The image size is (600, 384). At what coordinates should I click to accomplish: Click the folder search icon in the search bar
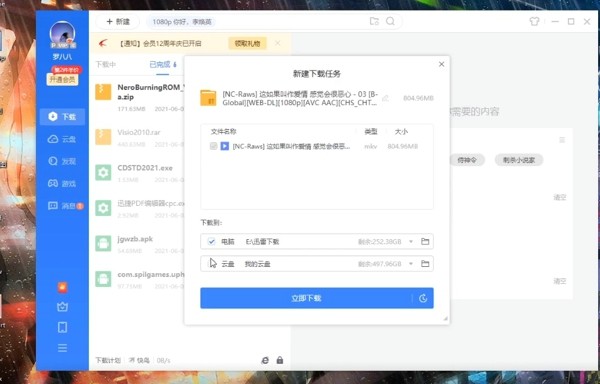374,21
